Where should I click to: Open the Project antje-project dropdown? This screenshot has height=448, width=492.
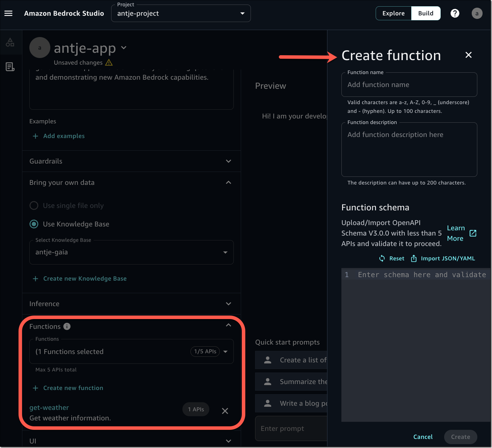coord(181,13)
